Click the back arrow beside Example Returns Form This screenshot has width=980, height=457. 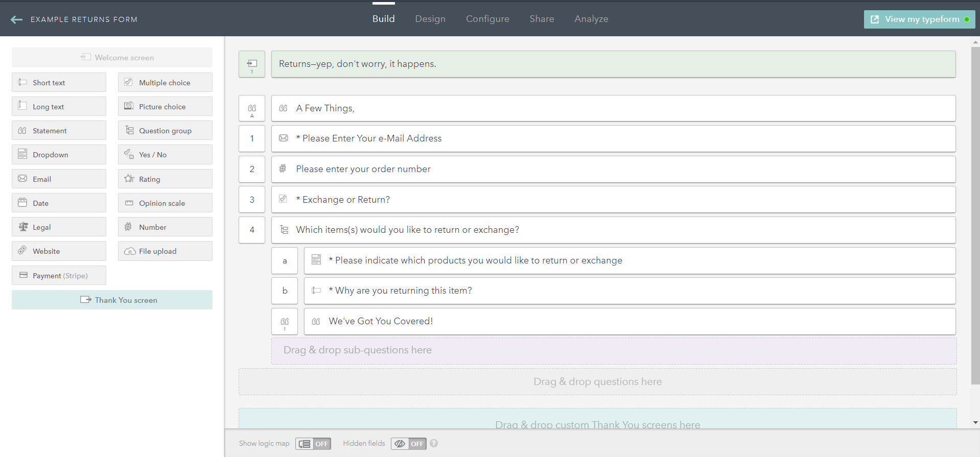16,19
